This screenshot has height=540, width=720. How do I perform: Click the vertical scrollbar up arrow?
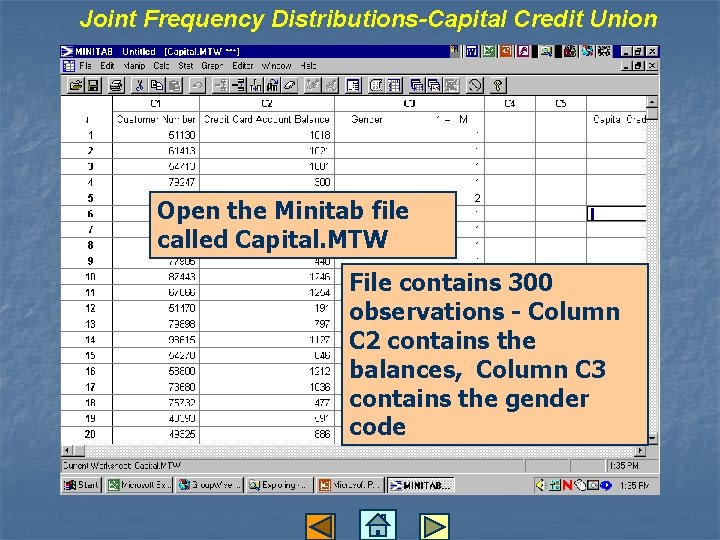click(x=652, y=102)
